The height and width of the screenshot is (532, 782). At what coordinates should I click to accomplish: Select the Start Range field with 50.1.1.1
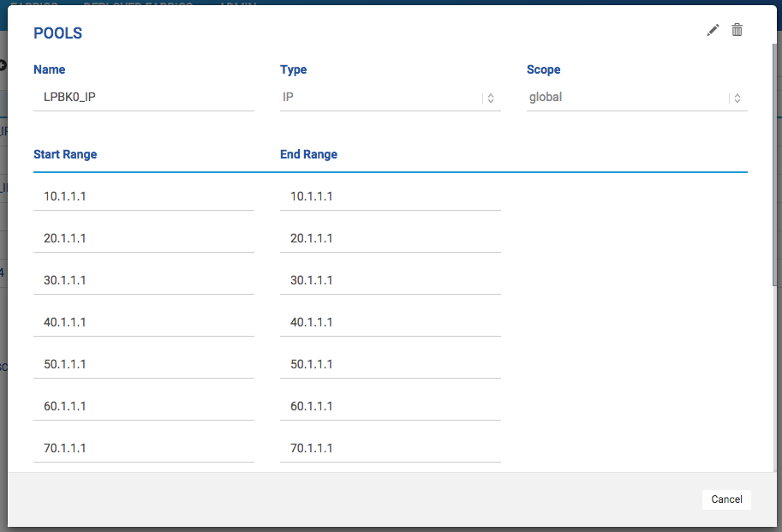tap(144, 364)
